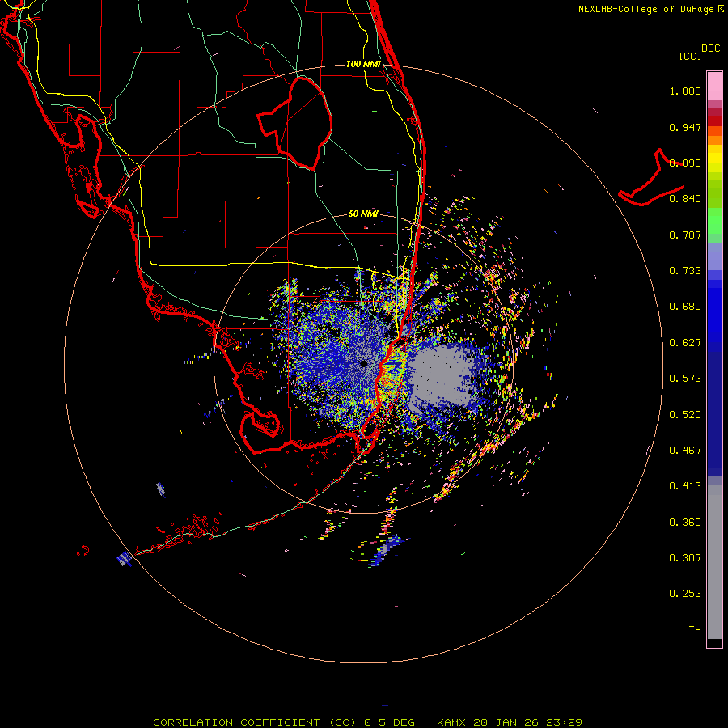Select the 0.360 legend value
The image size is (728, 728).
click(685, 523)
